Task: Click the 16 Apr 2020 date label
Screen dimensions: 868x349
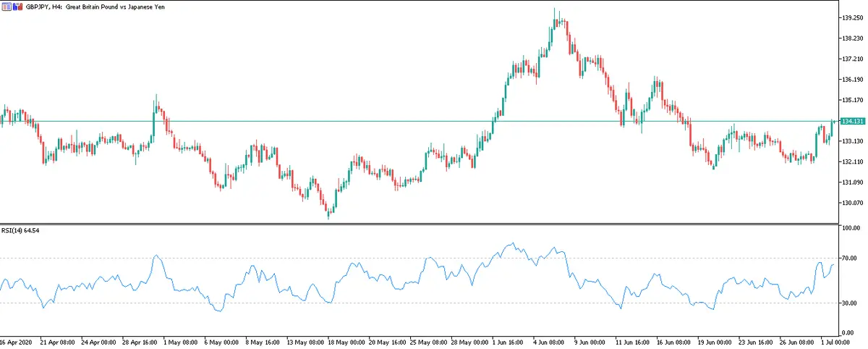Action: tap(17, 341)
